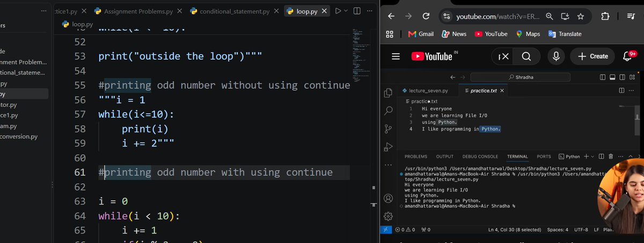Viewport: 644px width, 243px height.
Task: Click the YouTube search magnifier button
Action: click(x=526, y=56)
